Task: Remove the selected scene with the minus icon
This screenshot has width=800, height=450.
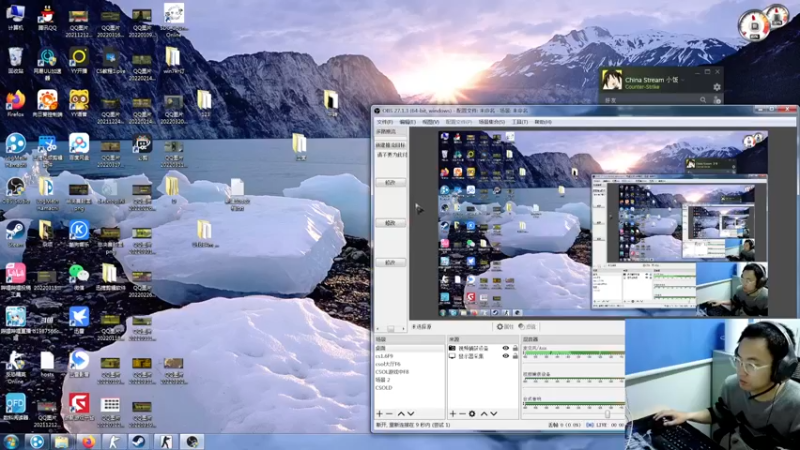Action: (389, 414)
